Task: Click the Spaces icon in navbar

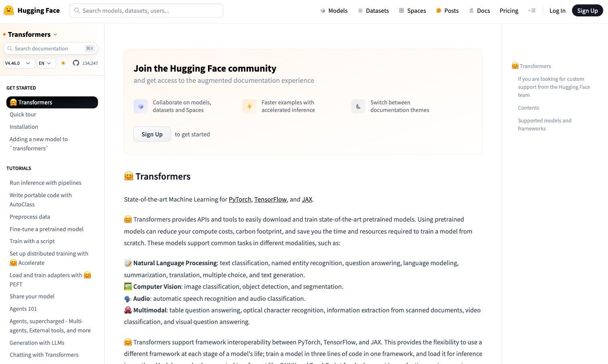Action: point(402,11)
